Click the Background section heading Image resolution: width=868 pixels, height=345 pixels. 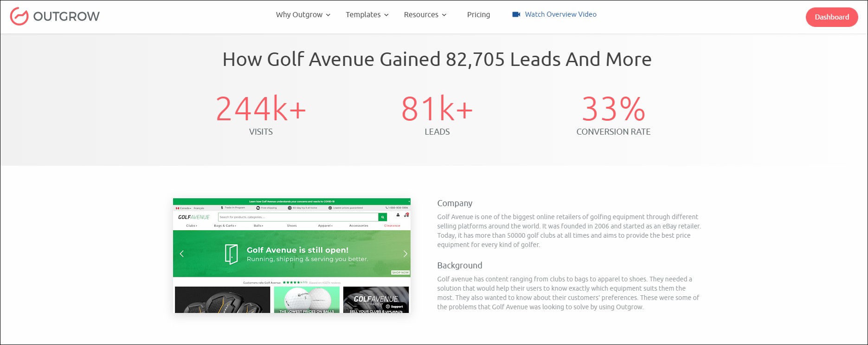click(x=460, y=266)
